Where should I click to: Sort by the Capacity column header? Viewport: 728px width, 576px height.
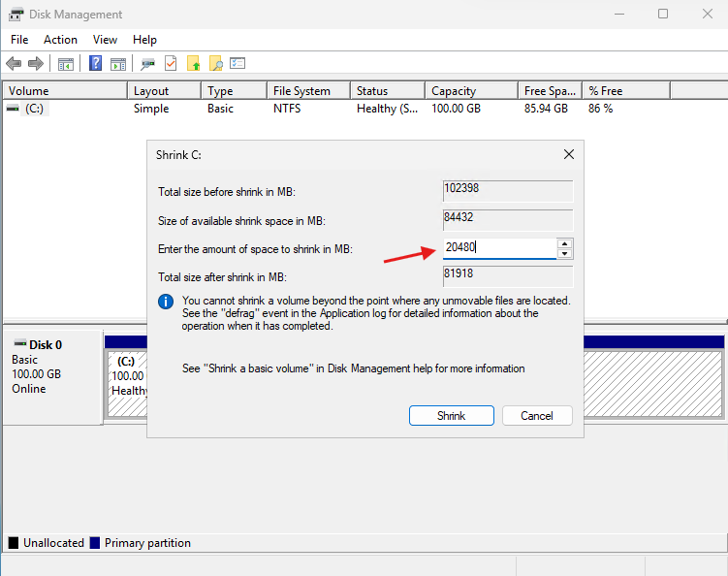coord(471,90)
